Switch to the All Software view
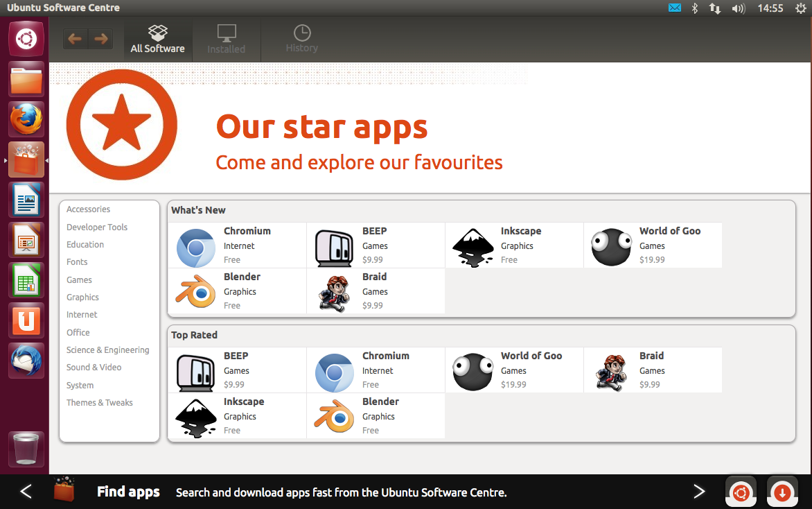 157,40
